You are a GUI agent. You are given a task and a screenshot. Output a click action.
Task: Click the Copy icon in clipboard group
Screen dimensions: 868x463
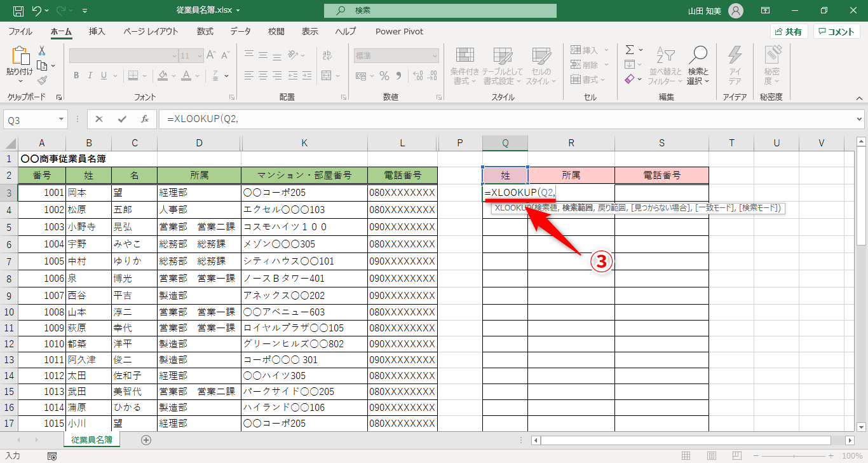tap(42, 66)
